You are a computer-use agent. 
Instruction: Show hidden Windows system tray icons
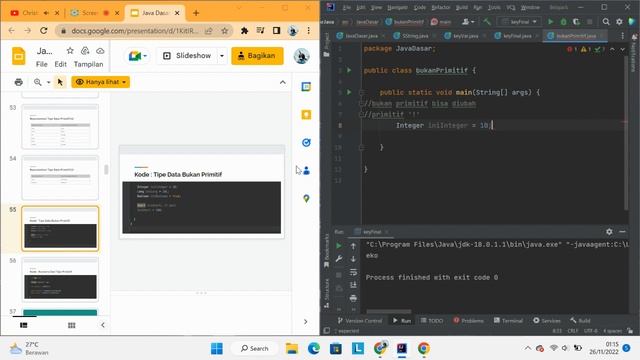[x=527, y=348]
